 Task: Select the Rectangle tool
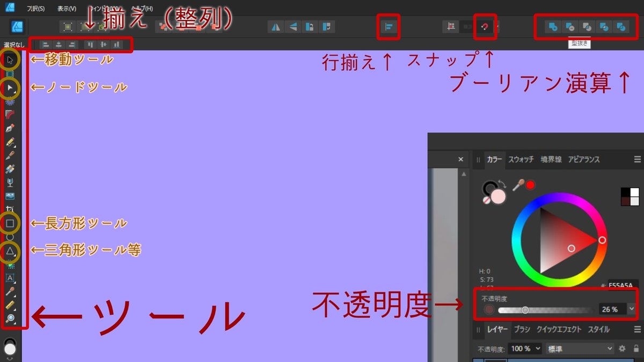[10, 223]
